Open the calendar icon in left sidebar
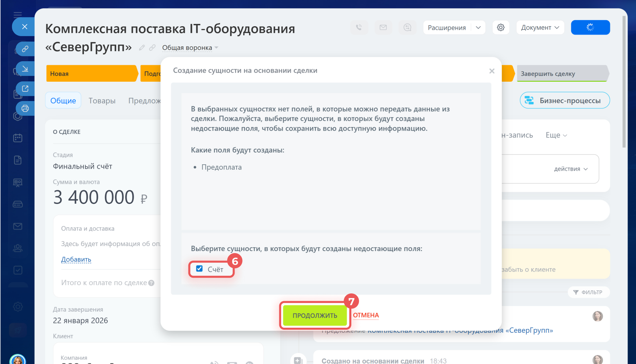 (x=18, y=138)
